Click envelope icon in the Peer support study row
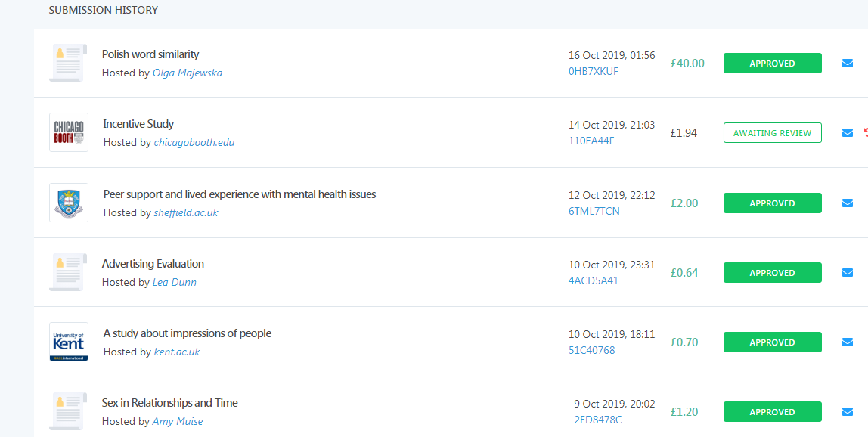The height and width of the screenshot is (437, 868). point(847,203)
